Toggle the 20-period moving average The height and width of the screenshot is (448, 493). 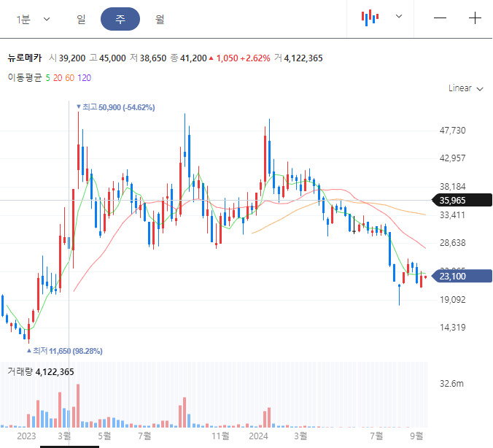58,78
